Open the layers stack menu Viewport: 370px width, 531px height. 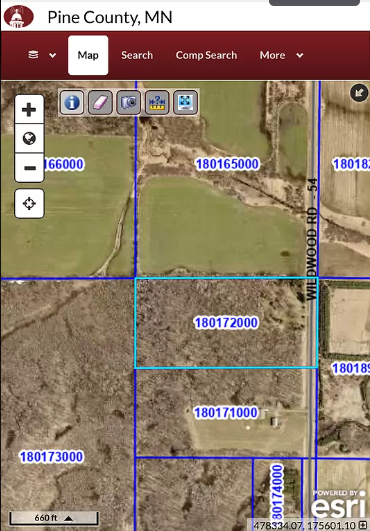pos(42,55)
